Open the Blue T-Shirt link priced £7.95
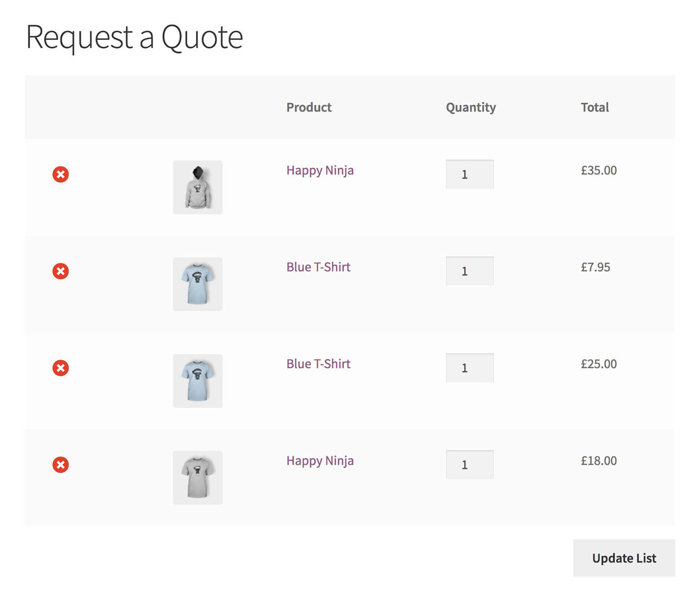Screen dimensions: 700x599 (x=318, y=267)
